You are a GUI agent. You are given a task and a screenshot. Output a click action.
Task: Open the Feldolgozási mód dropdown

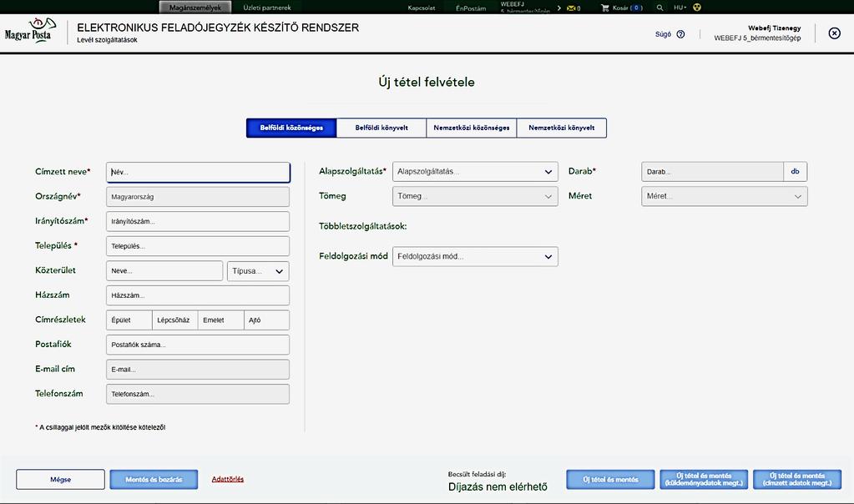[x=475, y=256]
